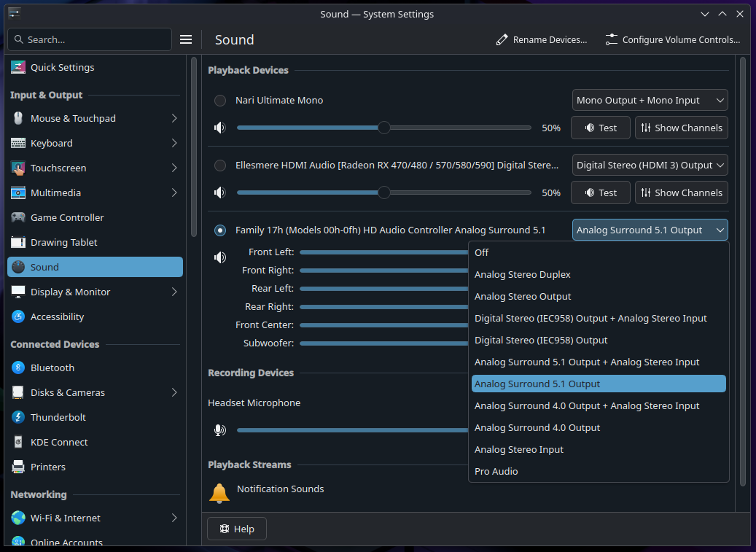756x552 pixels.
Task: Click the Search field in the sidebar
Action: point(95,39)
